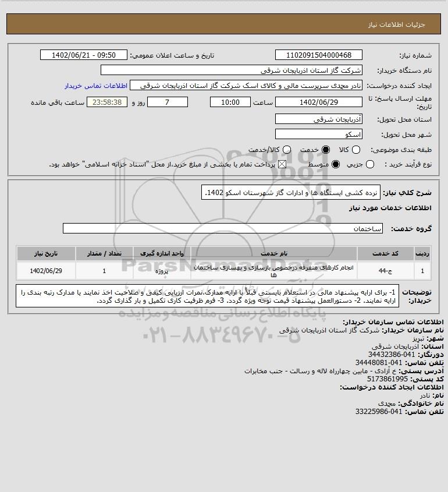The width and height of the screenshot is (448, 492).
Task: Choose the متوسط purchase type radio
Action: 336,164
